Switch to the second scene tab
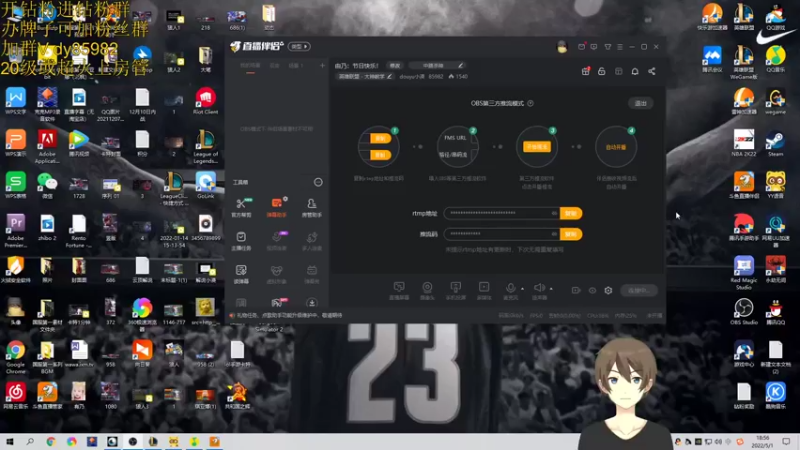Image resolution: width=800 pixels, height=450 pixels. pyautogui.click(x=274, y=66)
